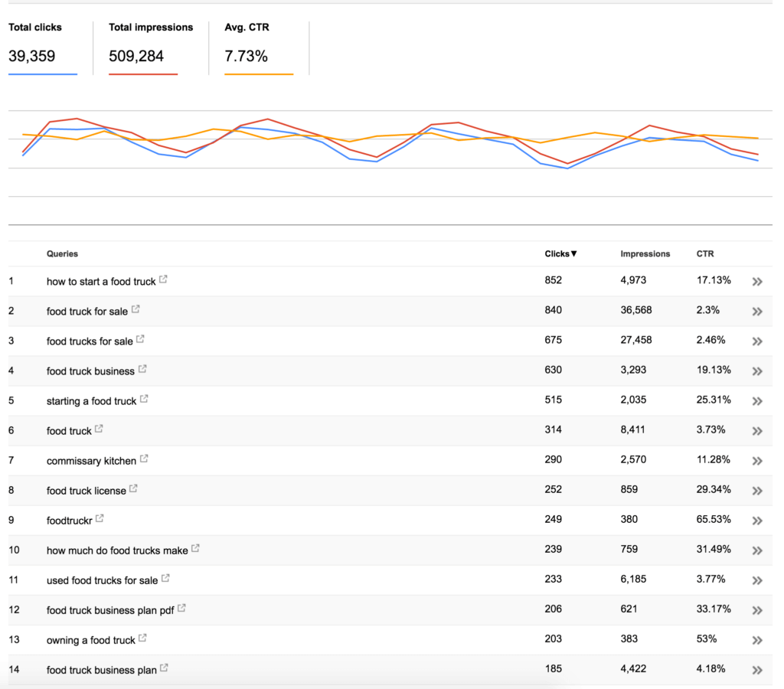Expand details arrow for 'owning a food truck' row
The height and width of the screenshot is (689, 784).
(x=757, y=641)
